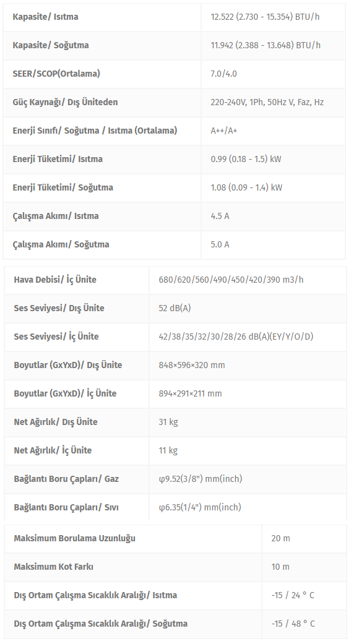Click the Kapasite/ Isıtma row label

point(45,17)
